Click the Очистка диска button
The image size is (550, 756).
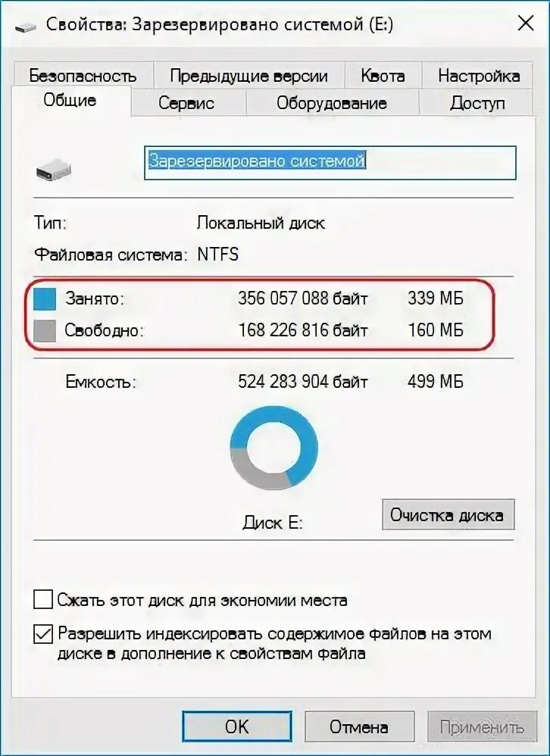coord(448,515)
